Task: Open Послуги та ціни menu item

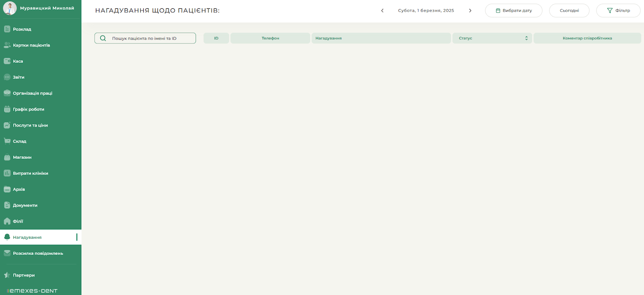Action: [30, 125]
